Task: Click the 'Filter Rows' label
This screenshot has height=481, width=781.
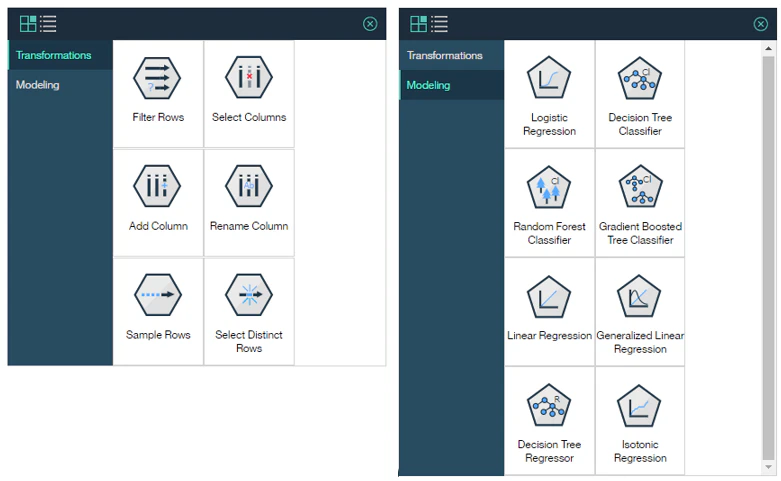Action: 158,117
